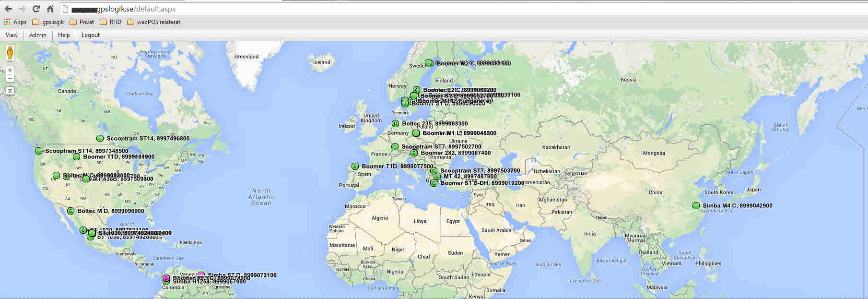The width and height of the screenshot is (868, 299).
Task: Click the 'Boomer S1 D-DH, 8999019200' label
Action: [482, 183]
